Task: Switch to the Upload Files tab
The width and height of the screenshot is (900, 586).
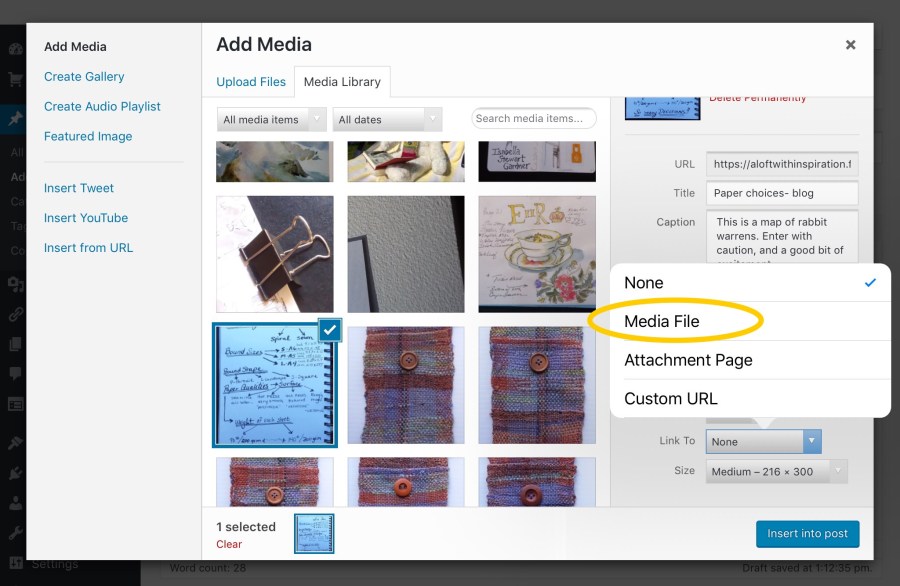Action: coord(251,82)
